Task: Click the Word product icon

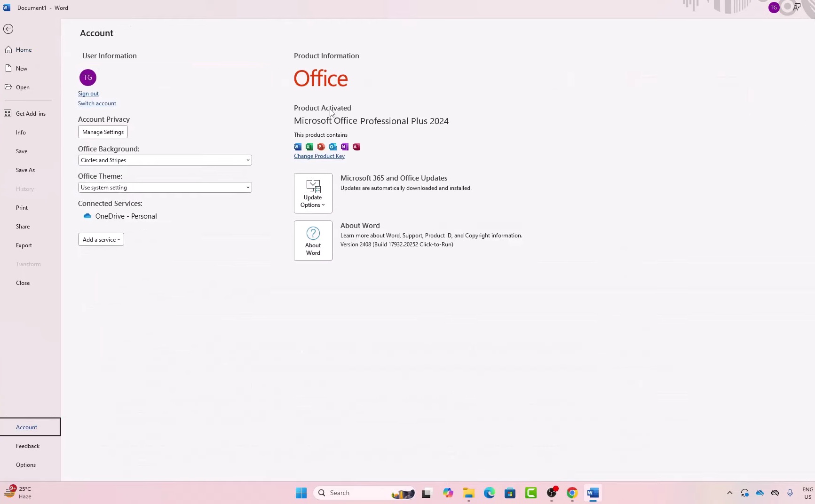Action: tap(298, 147)
